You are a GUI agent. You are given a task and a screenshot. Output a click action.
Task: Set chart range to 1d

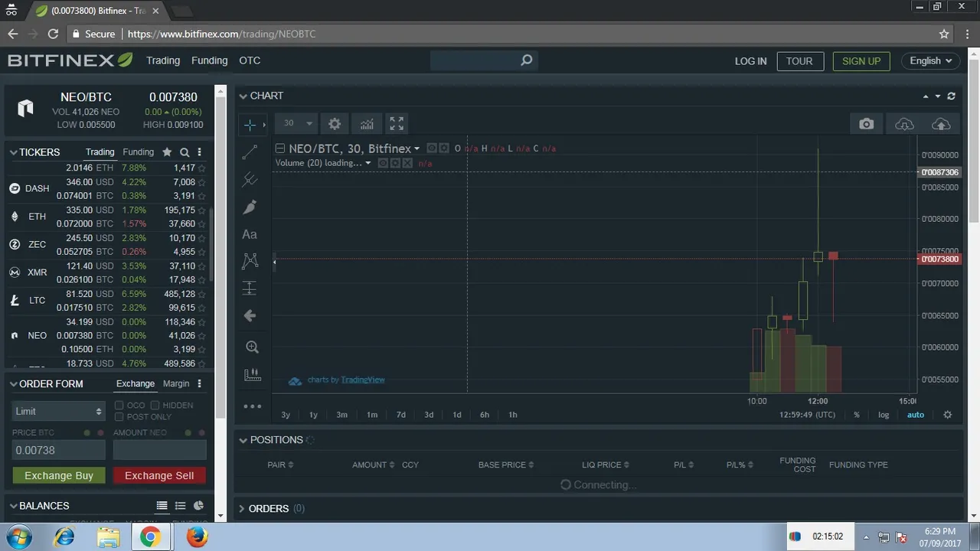coord(457,415)
